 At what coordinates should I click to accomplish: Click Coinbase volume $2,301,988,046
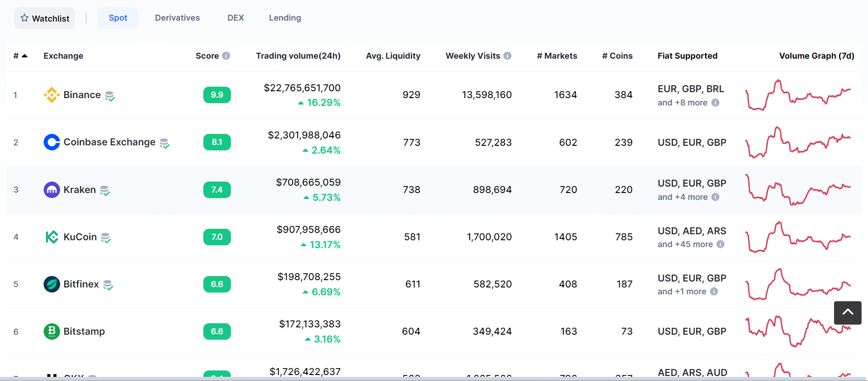tap(304, 135)
